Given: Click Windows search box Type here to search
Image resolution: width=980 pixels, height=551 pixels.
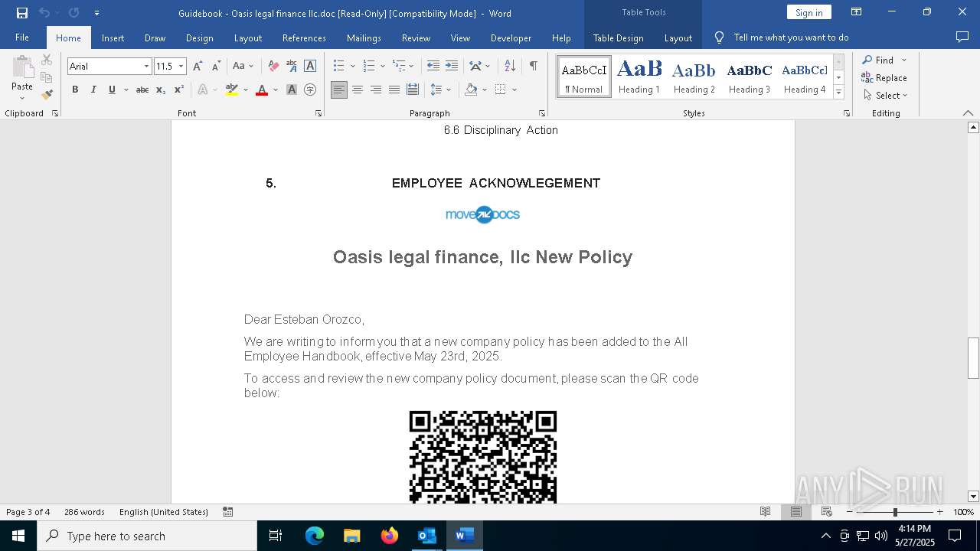Looking at the screenshot, I should (147, 536).
